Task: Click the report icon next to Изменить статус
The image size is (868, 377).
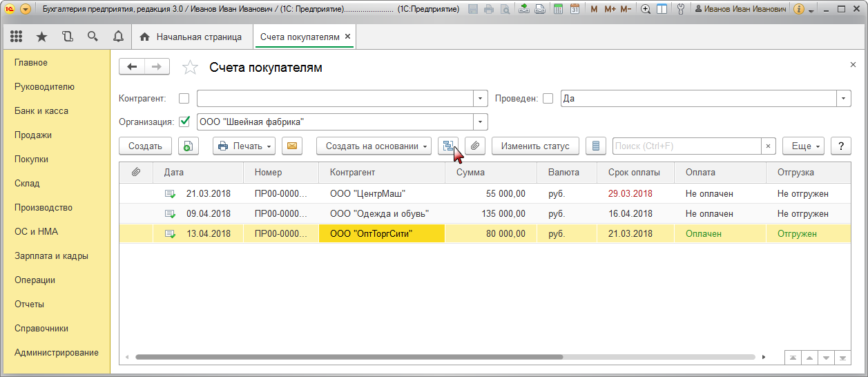Action: click(596, 146)
